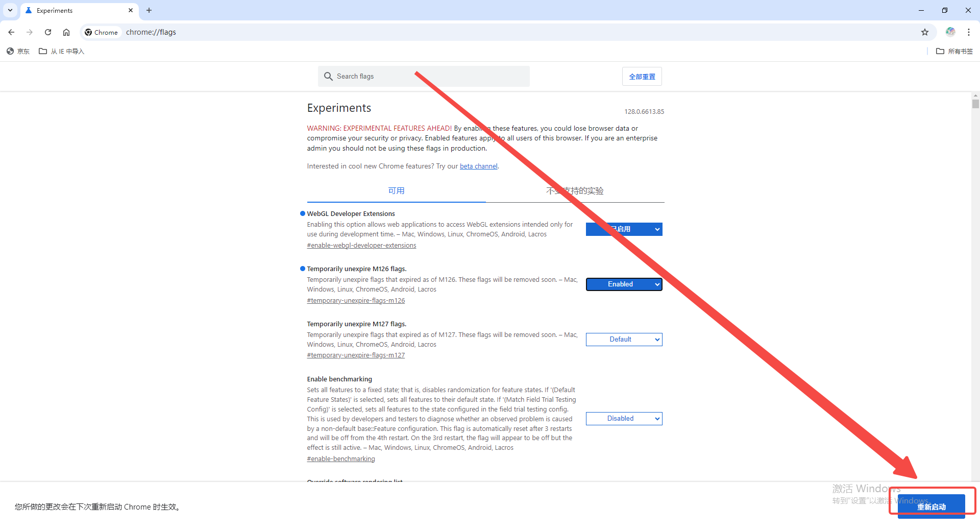
Task: Click the browser forward arrow
Action: coord(30,32)
